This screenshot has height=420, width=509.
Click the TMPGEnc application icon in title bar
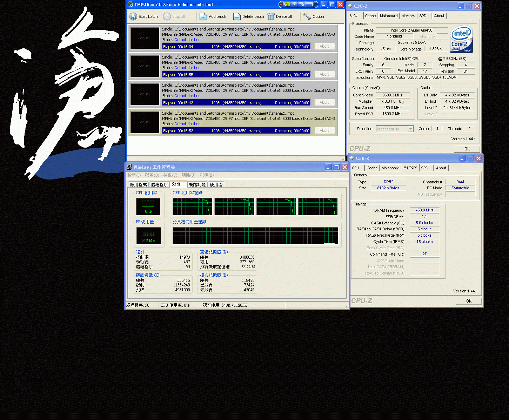130,5
